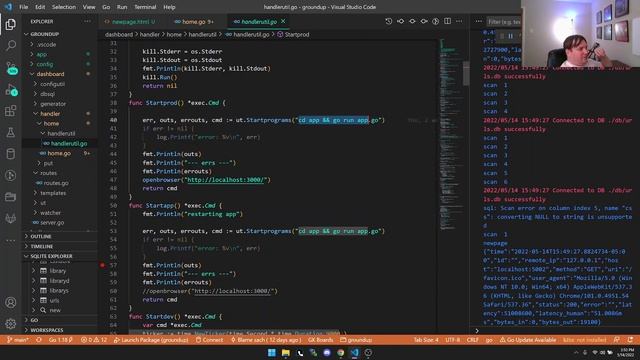640x360 pixels.
Task: Open editor more actions ellipsis
Action: 459,21
